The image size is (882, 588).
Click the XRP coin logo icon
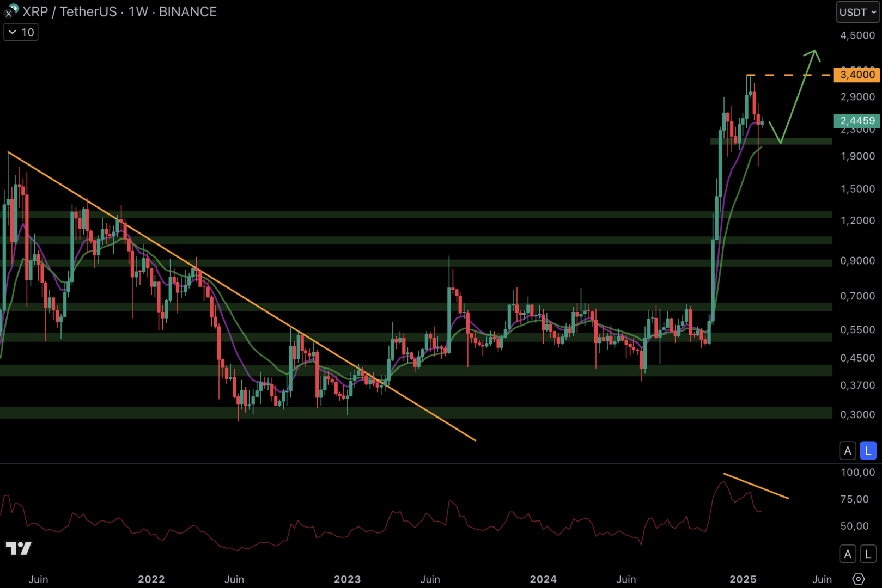11,11
